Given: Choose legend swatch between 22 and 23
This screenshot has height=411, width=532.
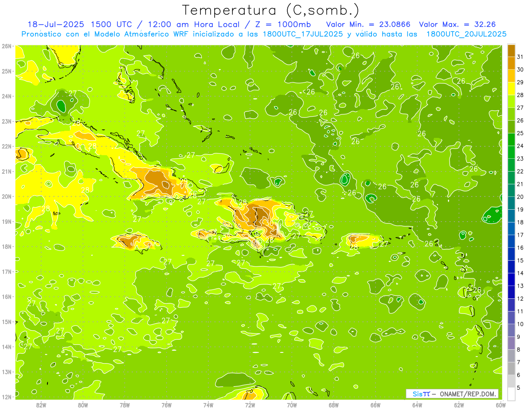Looking at the screenshot, I should click(511, 165).
